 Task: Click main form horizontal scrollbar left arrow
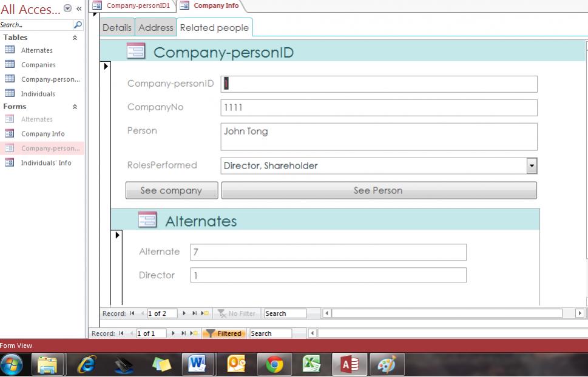coord(312,333)
